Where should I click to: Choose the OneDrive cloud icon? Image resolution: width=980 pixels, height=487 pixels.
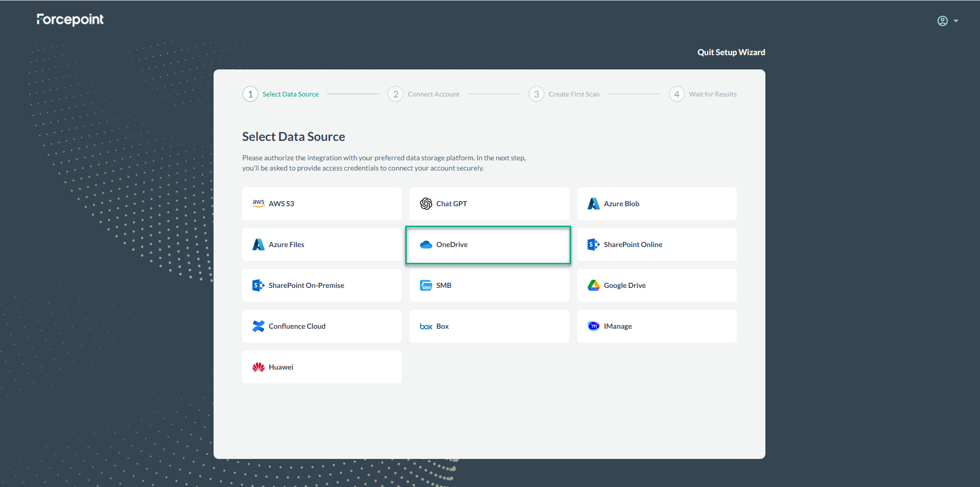426,245
